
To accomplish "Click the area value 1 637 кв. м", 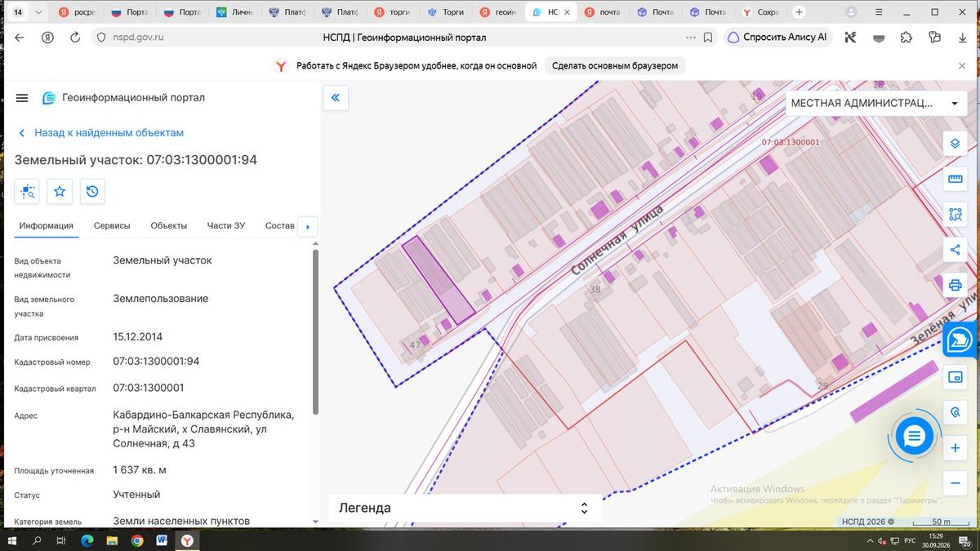I will [x=140, y=470].
